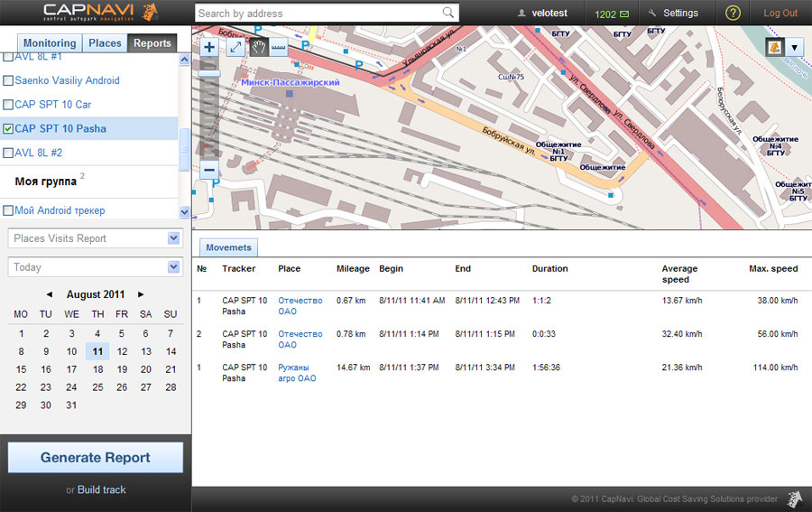Check the Saenko Vasiliy Android tracker
The height and width of the screenshot is (512, 812).
coord(8,81)
